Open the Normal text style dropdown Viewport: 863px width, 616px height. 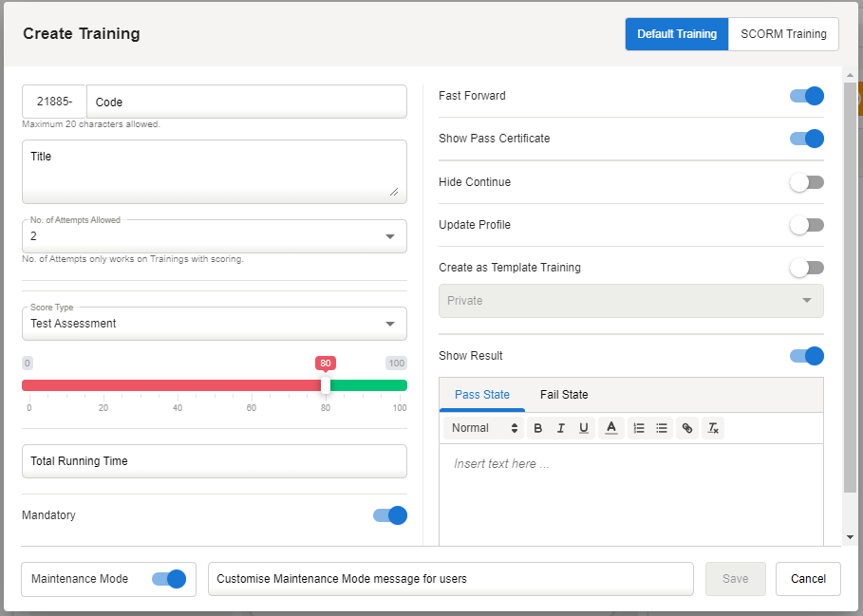(485, 428)
